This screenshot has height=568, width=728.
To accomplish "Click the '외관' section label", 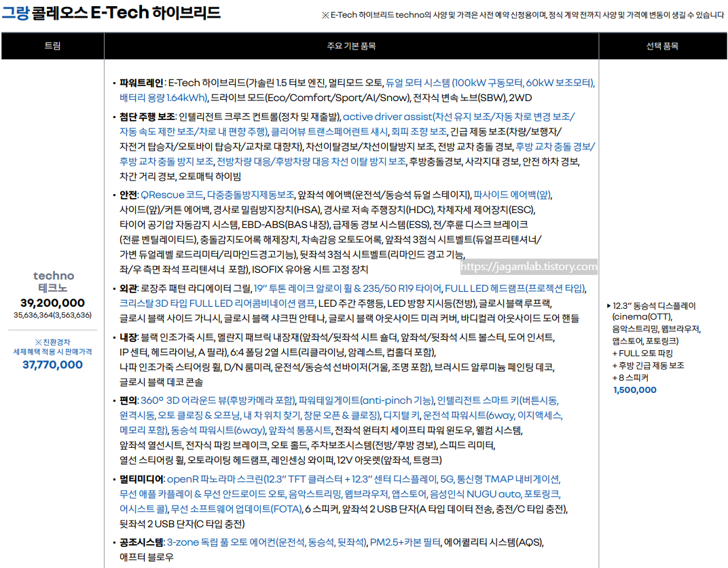I will point(128,288).
